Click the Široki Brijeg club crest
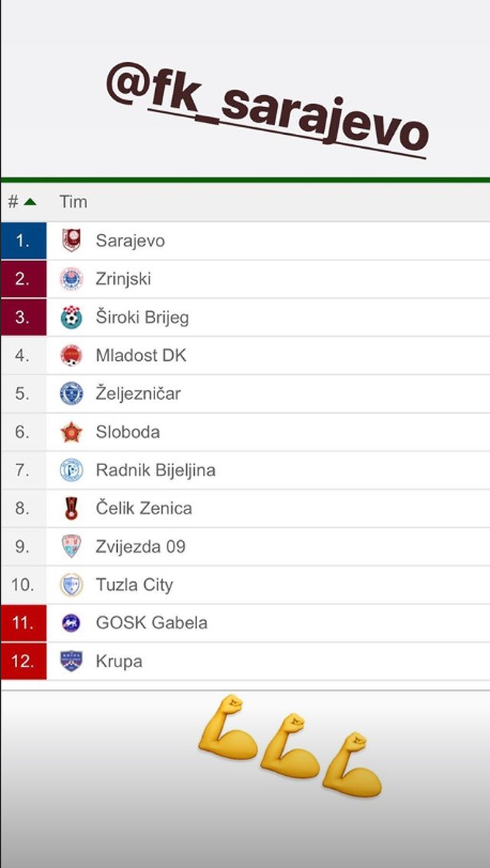 [71, 317]
